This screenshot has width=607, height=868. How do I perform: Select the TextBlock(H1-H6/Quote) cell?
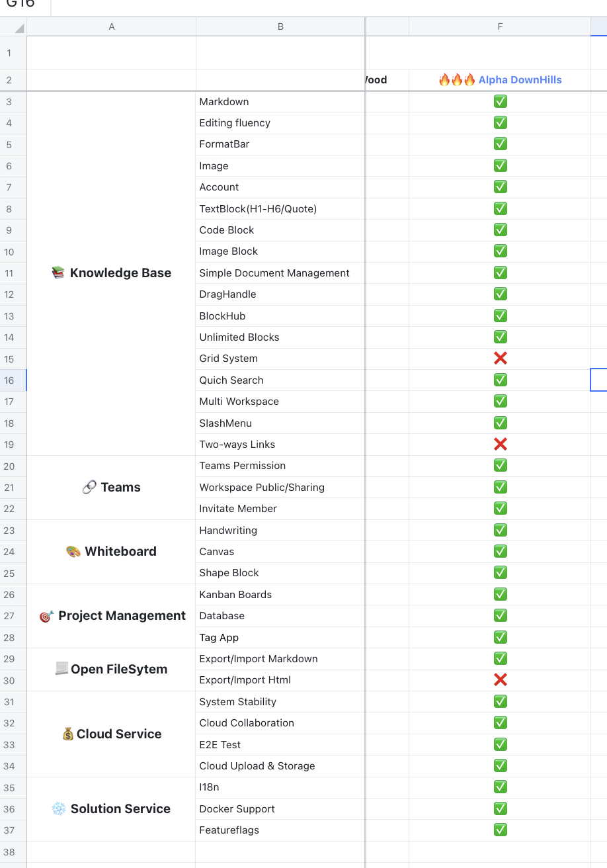(280, 208)
